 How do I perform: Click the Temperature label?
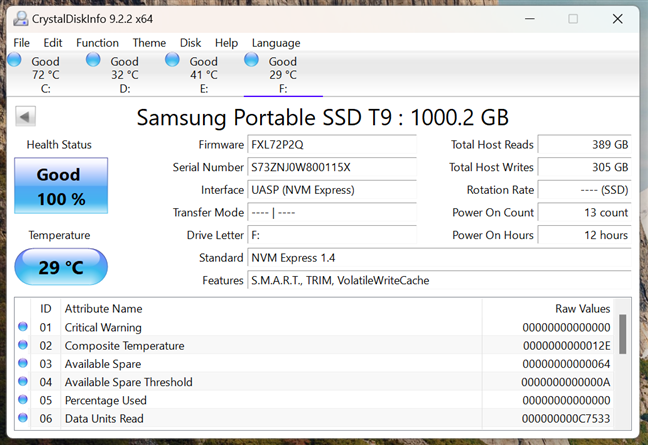(x=59, y=235)
